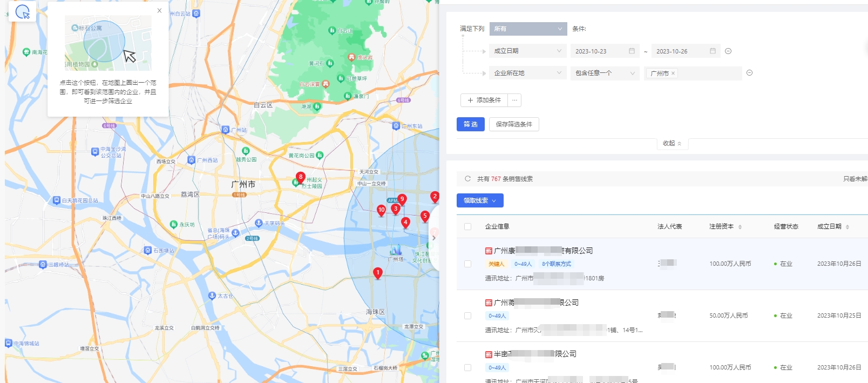Select map marker number 8
The image size is (868, 383).
click(301, 178)
